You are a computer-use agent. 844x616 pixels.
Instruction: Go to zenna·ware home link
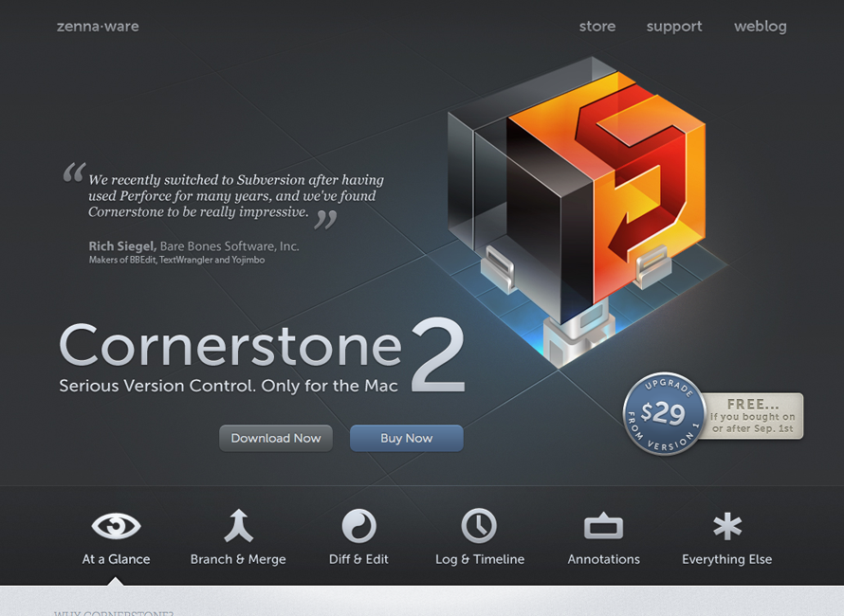click(98, 27)
